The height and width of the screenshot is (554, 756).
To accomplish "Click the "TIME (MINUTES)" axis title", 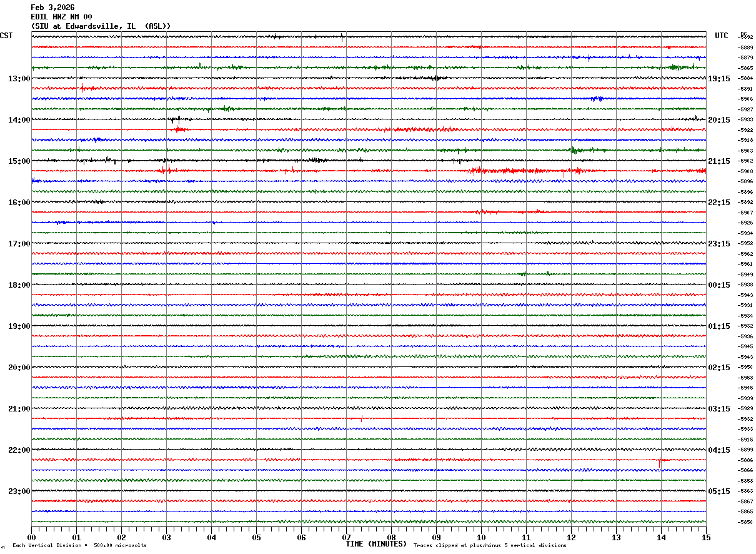I will (376, 544).
